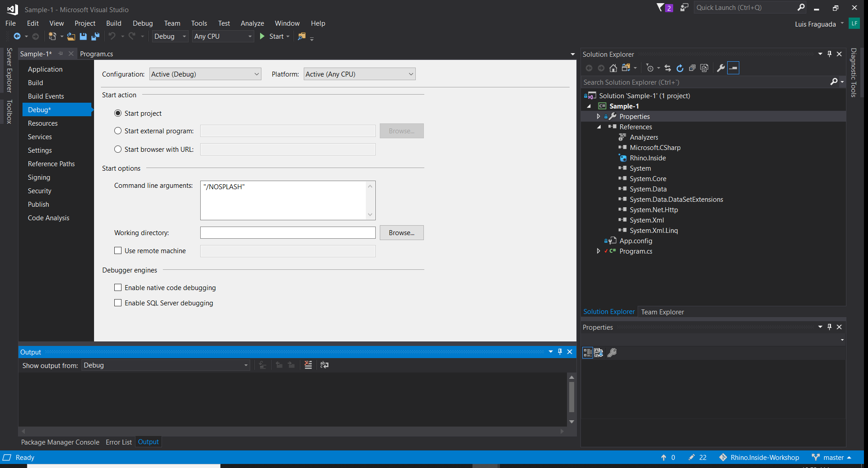Screen dimensions: 868x468
Task: Open the Build menu
Action: 114,23
